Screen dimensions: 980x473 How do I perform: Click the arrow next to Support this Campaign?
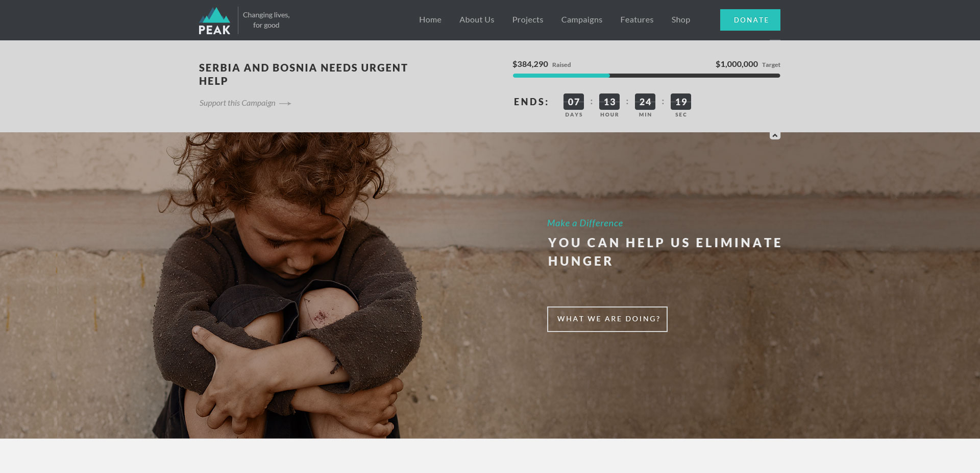point(285,103)
